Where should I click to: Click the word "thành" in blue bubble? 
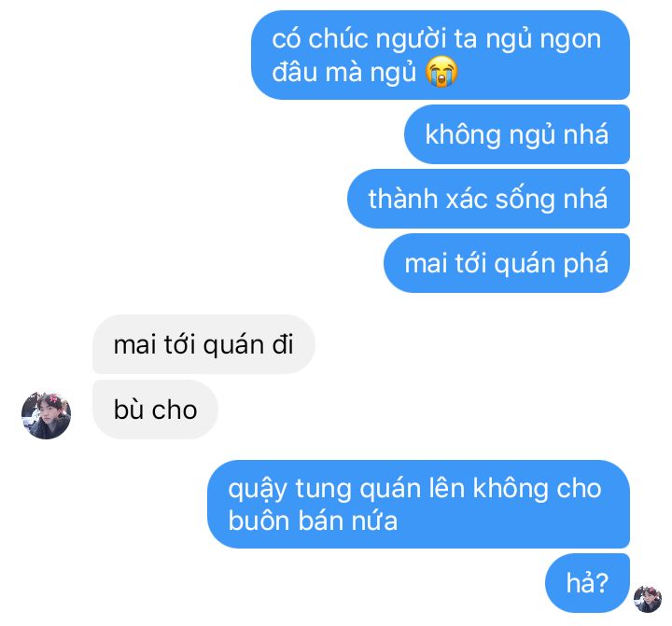[403, 199]
